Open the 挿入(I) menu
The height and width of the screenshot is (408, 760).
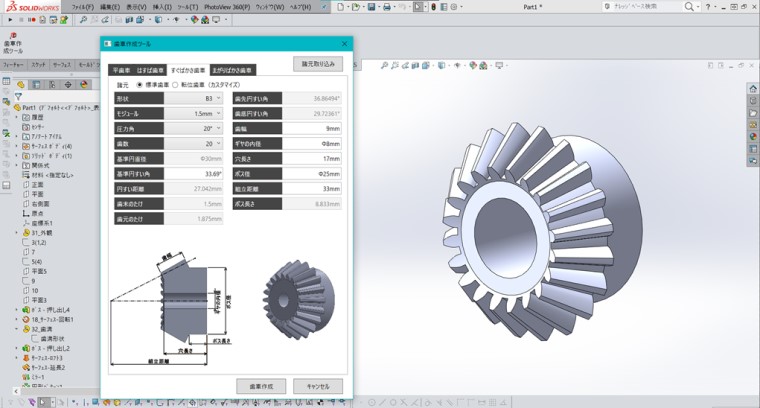(162, 7)
